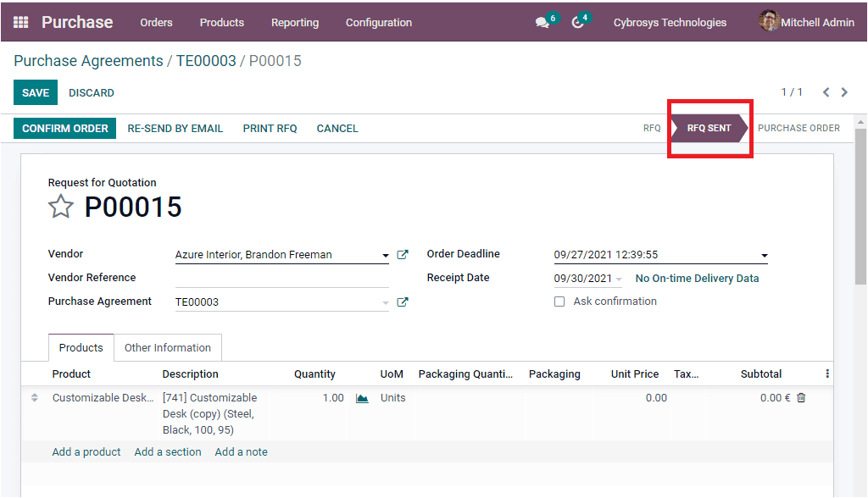Open the apps grid menu icon
The width and height of the screenshot is (868, 498).
(x=19, y=22)
